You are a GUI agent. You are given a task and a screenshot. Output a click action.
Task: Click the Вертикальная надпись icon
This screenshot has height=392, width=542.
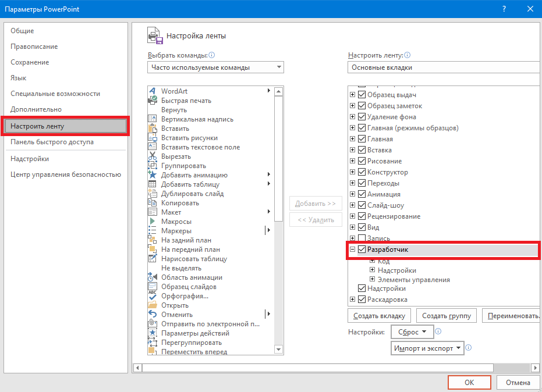click(x=153, y=119)
